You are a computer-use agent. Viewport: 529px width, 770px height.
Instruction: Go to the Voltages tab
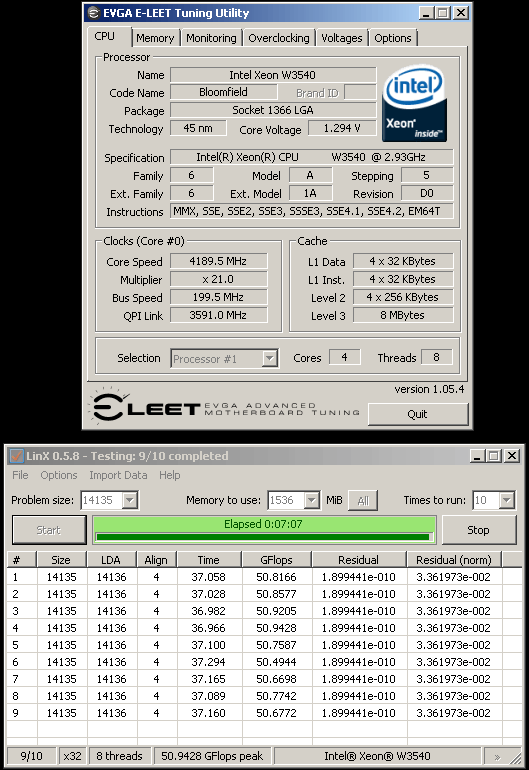tap(341, 38)
